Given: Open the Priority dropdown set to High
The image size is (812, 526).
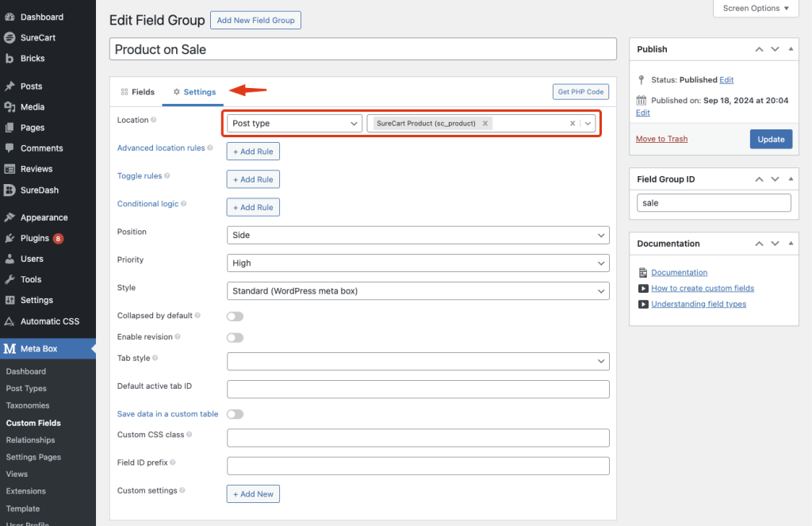Looking at the screenshot, I should (x=418, y=263).
